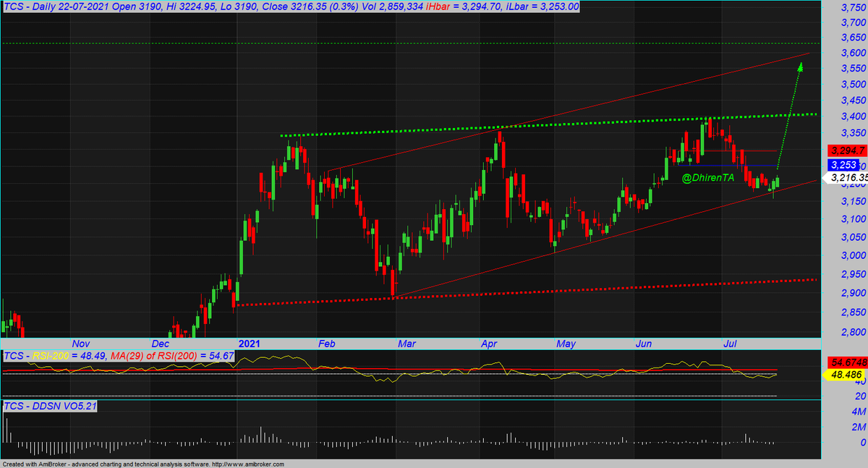
Task: Select the red dotted support trendline
Action: pos(526,292)
